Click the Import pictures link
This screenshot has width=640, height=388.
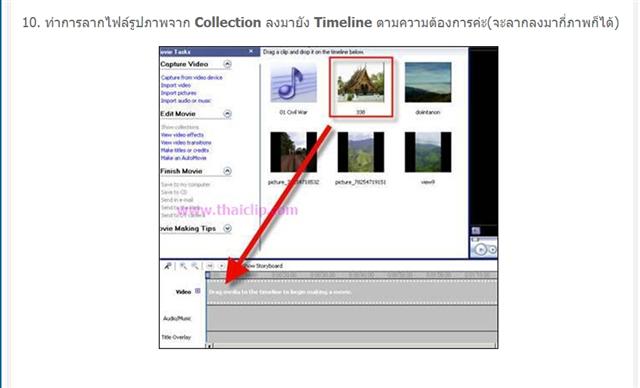coord(179,93)
